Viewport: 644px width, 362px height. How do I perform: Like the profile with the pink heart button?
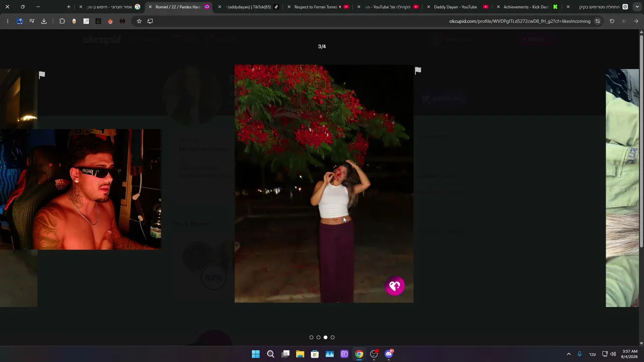395,286
